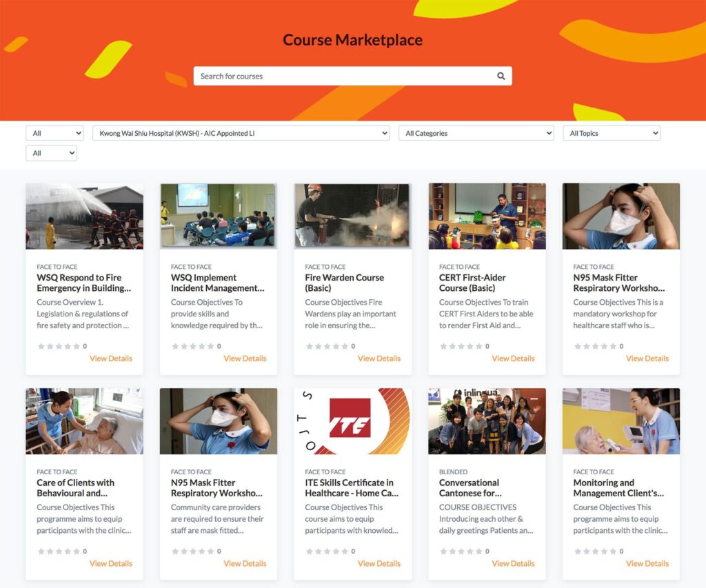This screenshot has width=706, height=588.
Task: Open WSQ Implement Incident Management thumbnail
Action: 219,216
